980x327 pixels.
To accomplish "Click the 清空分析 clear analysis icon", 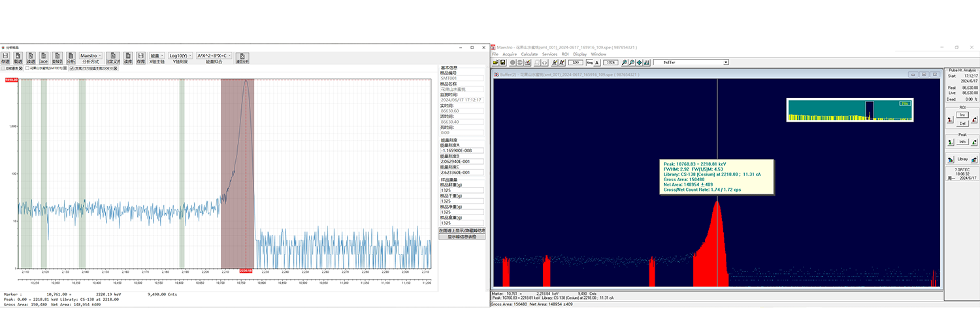I will [242, 58].
